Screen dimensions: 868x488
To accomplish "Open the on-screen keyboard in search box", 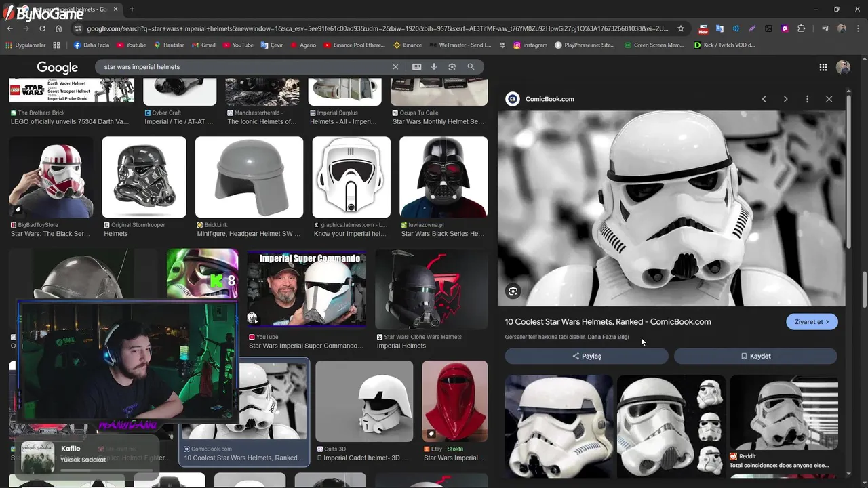I will (x=416, y=67).
